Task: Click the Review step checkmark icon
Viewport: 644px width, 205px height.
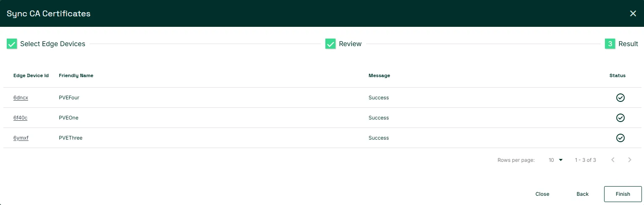Action: [x=330, y=44]
